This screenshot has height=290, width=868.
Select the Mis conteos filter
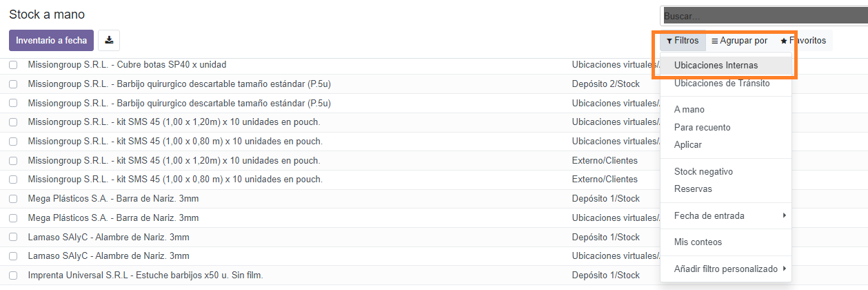tap(698, 242)
